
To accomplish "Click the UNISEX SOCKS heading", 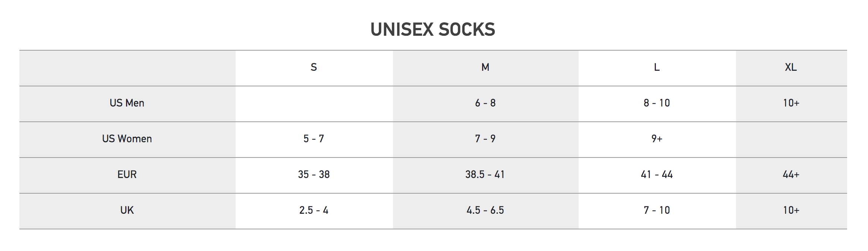I will point(433,29).
